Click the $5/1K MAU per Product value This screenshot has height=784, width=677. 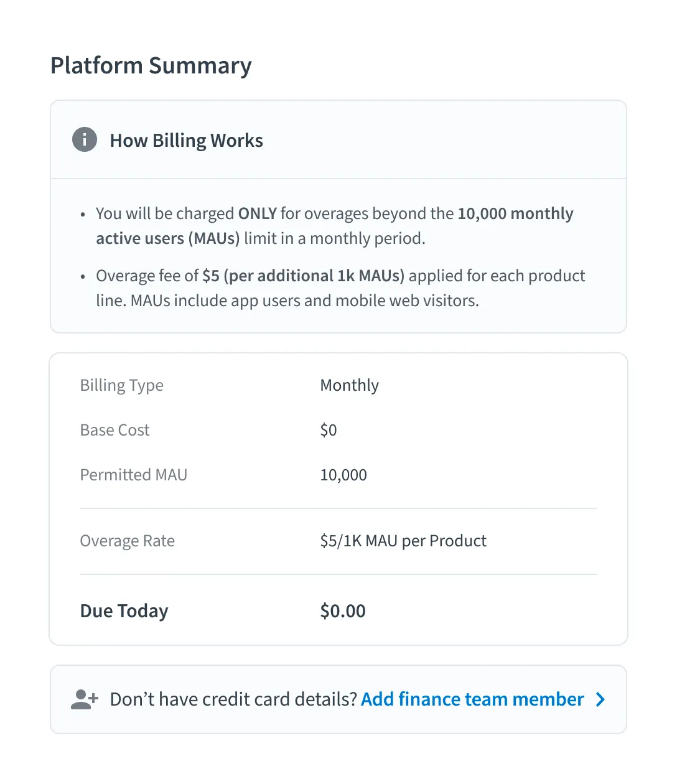(403, 540)
